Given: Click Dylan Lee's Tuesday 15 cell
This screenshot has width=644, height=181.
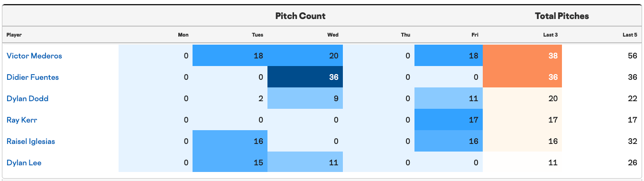Looking at the screenshot, I should pos(230,162).
